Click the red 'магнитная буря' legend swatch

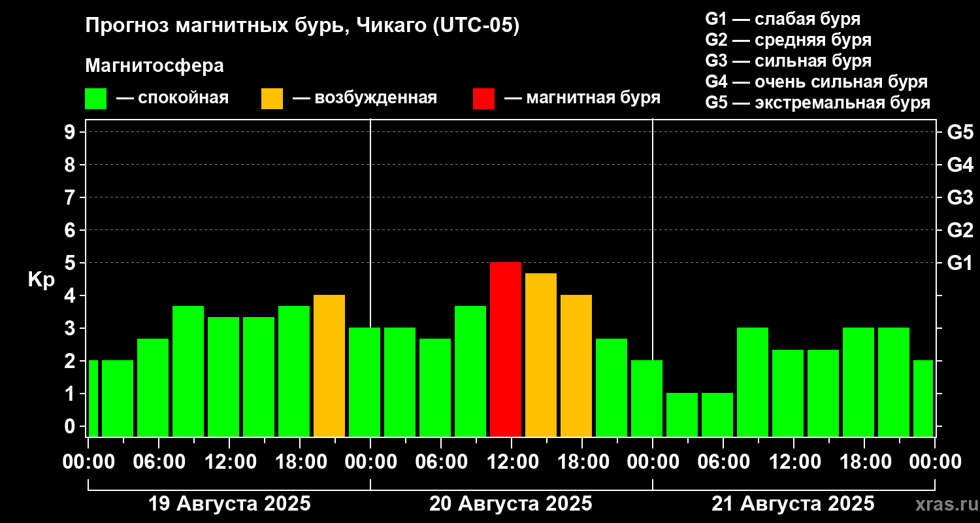pos(483,99)
